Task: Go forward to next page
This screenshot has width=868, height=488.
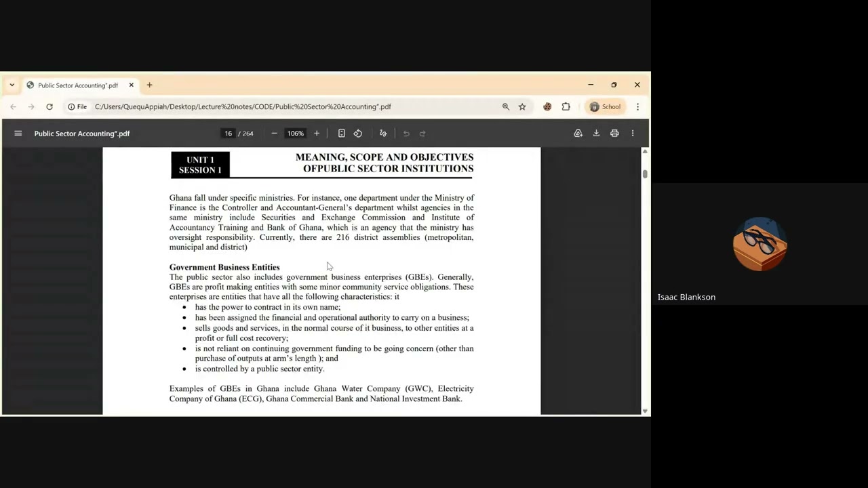Action: (31, 106)
